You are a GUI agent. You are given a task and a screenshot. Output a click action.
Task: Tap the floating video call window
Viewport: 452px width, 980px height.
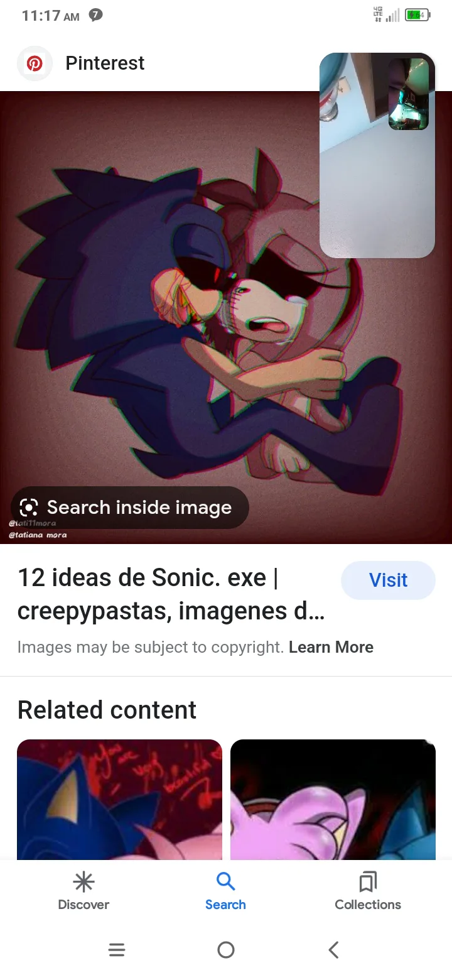pos(377,155)
